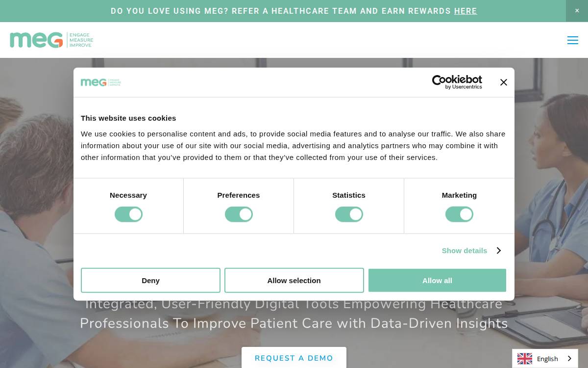Click the Statistics category label
This screenshot has height=368, width=588.
click(349, 195)
